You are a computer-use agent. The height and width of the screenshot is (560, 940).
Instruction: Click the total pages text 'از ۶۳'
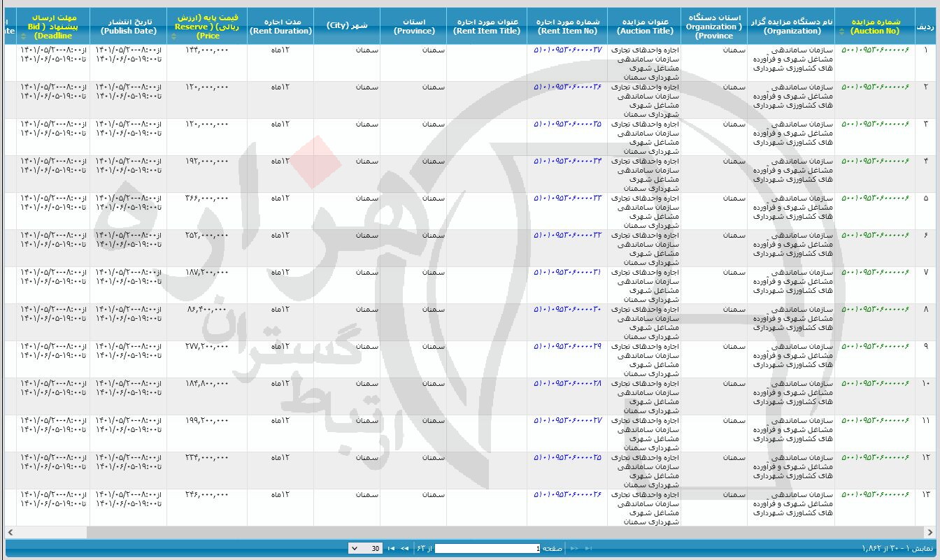(425, 549)
